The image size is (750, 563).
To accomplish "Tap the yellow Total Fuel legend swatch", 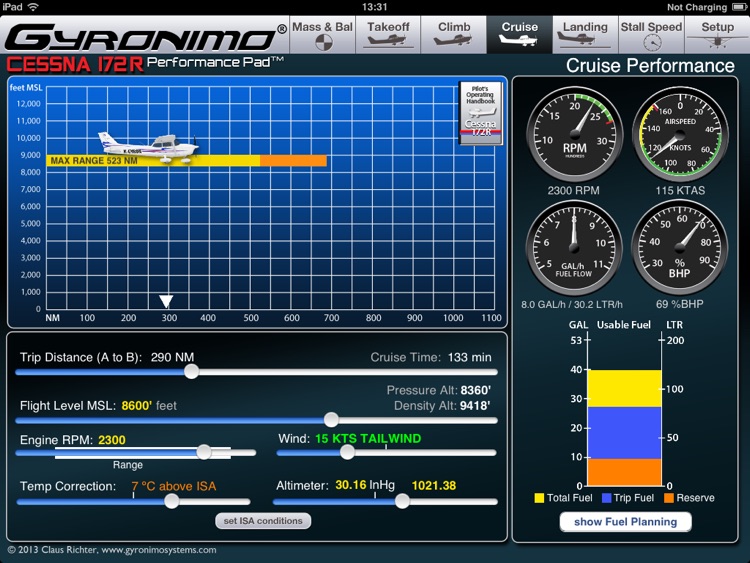I will coord(539,498).
